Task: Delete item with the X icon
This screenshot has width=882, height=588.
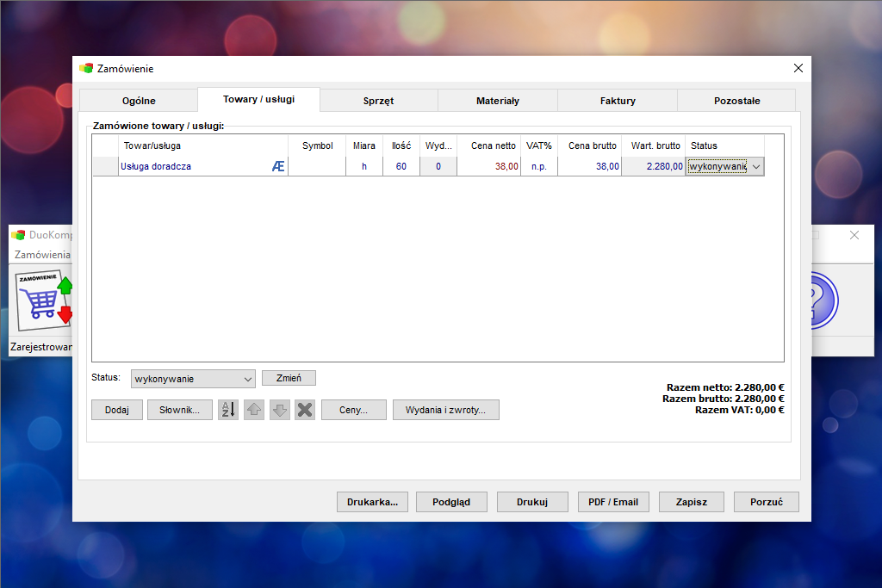Action: pyautogui.click(x=305, y=410)
